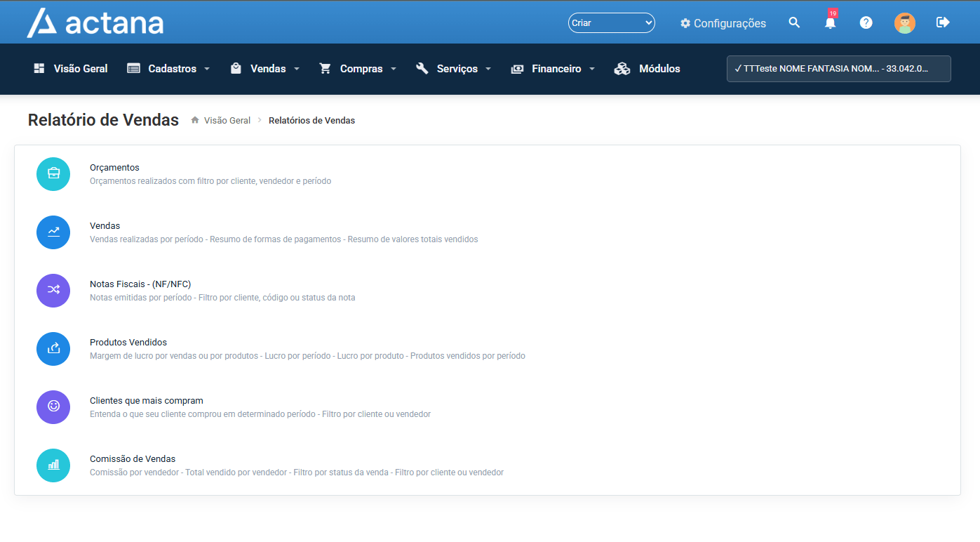Open the Módulos menu item
Viewport: 980px width, 542px height.
tap(647, 69)
